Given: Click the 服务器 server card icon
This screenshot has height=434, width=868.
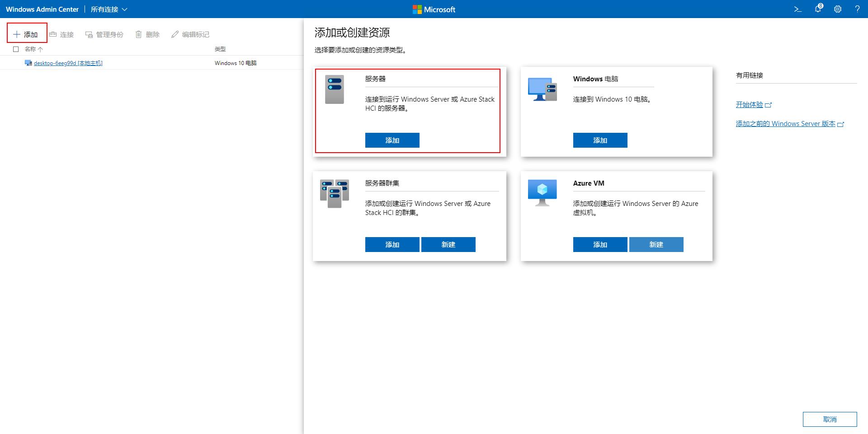Looking at the screenshot, I should [x=335, y=89].
